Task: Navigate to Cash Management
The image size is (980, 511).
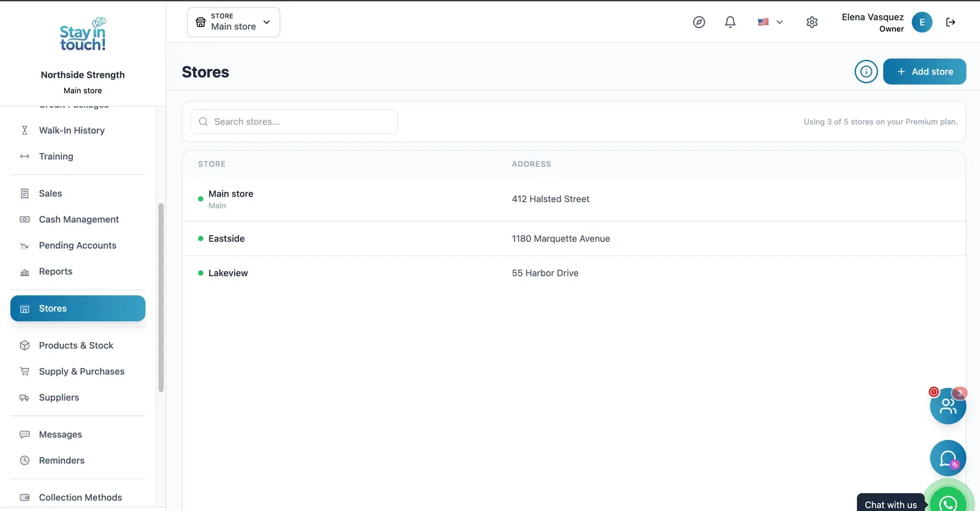Action: click(x=78, y=219)
